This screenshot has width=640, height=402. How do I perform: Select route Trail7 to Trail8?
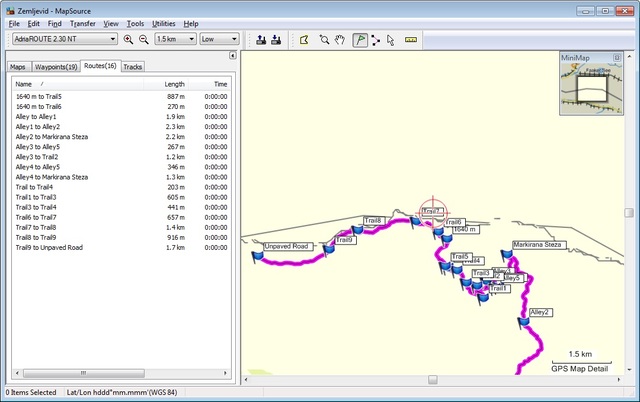tap(121, 227)
